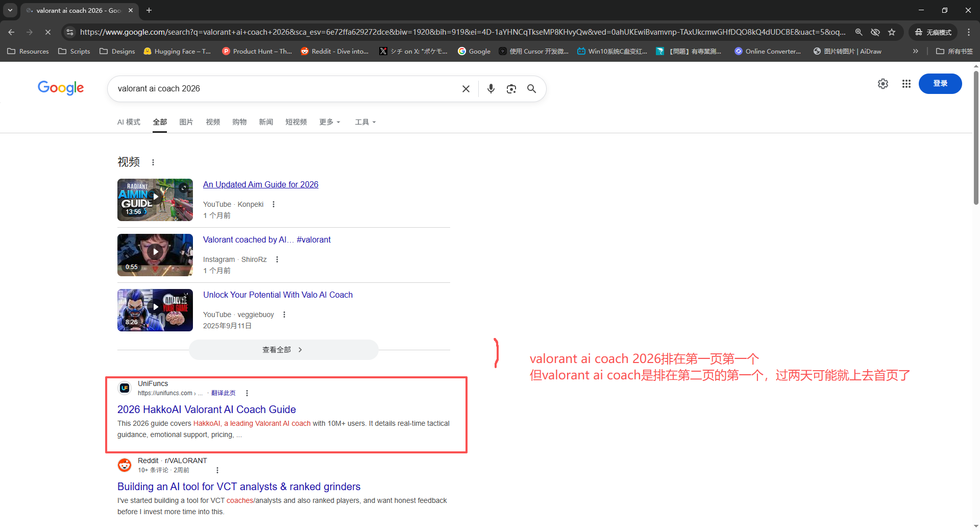
Task: Bookmark this page with the star icon
Action: [x=892, y=32]
